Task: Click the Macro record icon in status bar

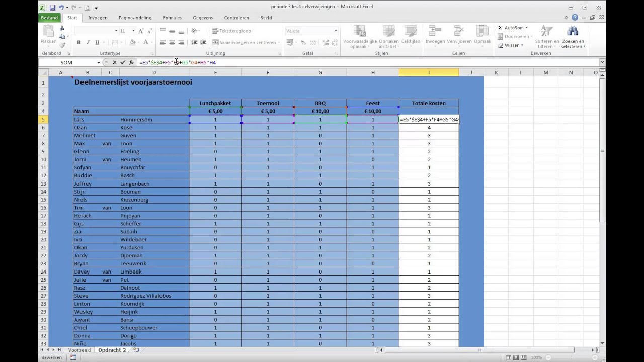Action: pyautogui.click(x=73, y=357)
